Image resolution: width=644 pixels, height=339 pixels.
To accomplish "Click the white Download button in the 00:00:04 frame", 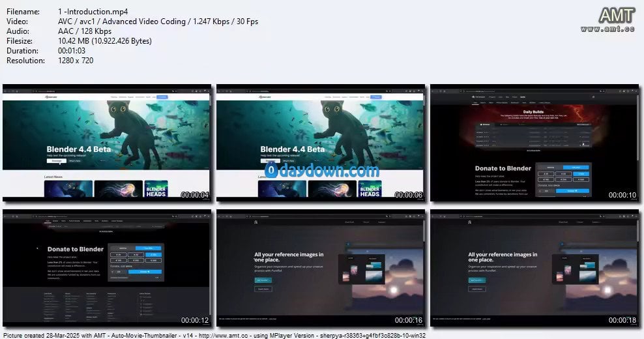I will tap(56, 160).
